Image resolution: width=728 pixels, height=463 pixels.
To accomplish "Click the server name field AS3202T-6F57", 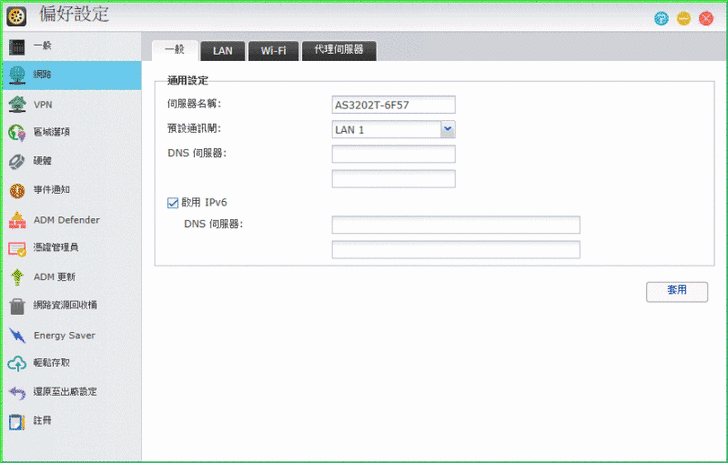I will (x=394, y=105).
